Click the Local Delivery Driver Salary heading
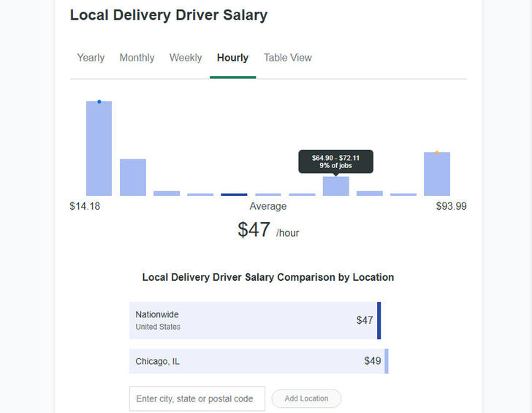 pos(169,15)
